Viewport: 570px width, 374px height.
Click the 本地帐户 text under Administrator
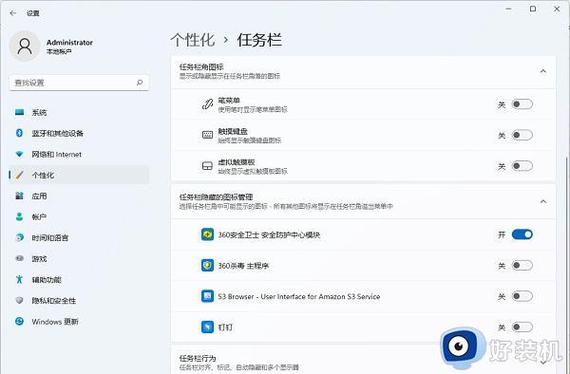[59, 52]
